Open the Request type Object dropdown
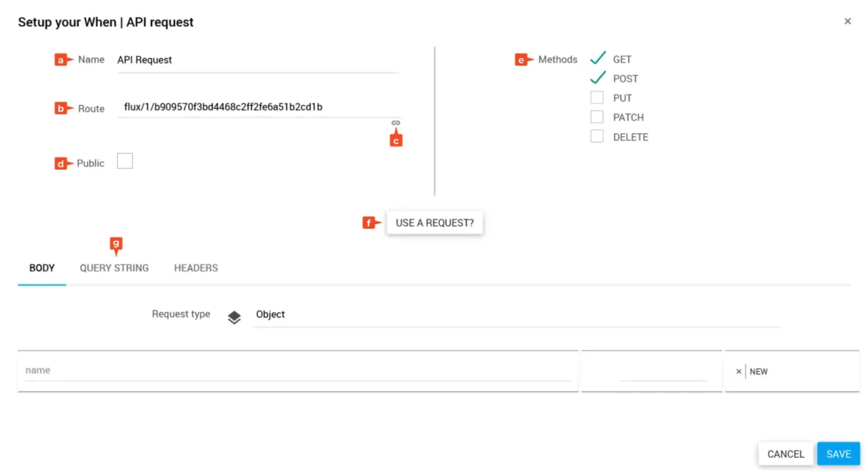The width and height of the screenshot is (868, 472). coord(516,315)
